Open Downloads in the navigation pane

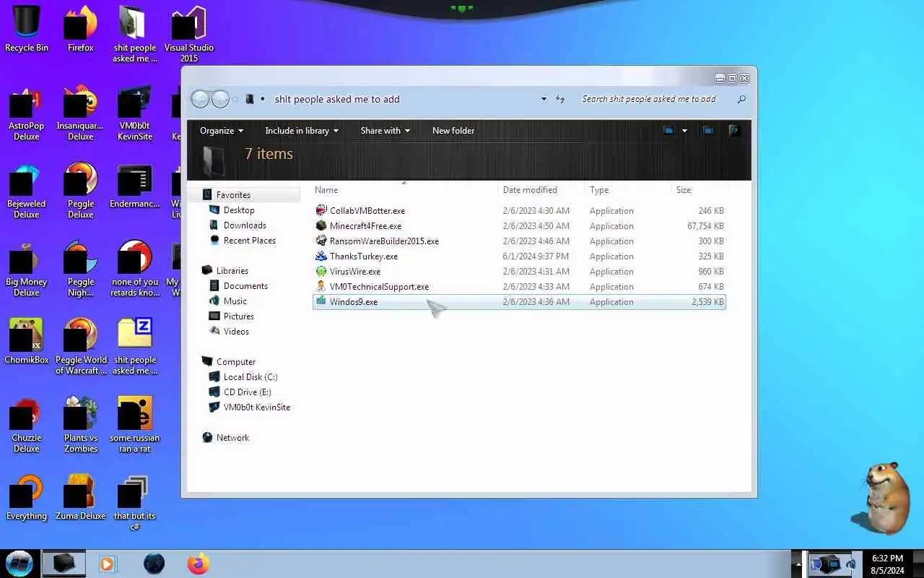tap(245, 225)
